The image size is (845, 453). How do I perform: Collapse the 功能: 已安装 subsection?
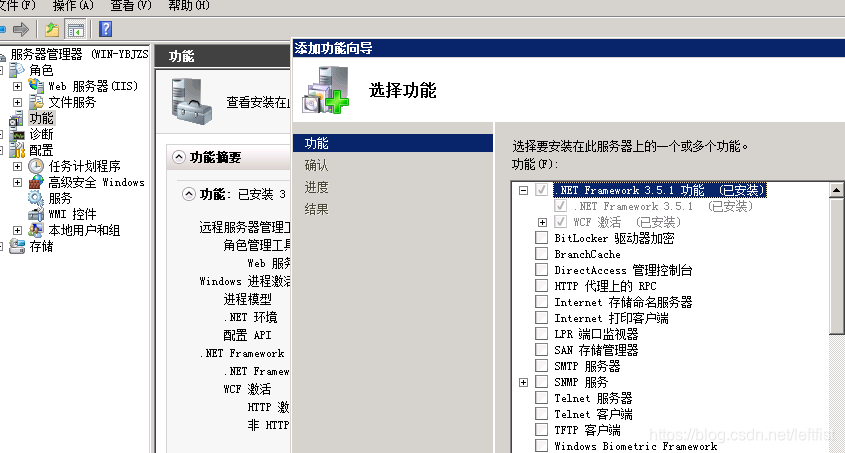pos(189,194)
